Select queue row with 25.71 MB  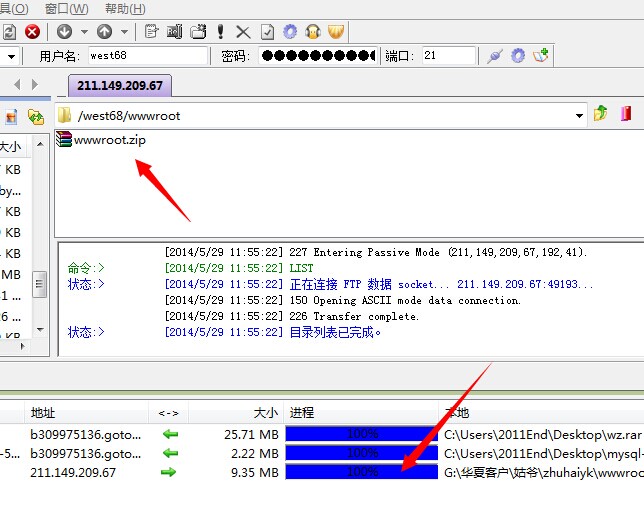coord(322,434)
